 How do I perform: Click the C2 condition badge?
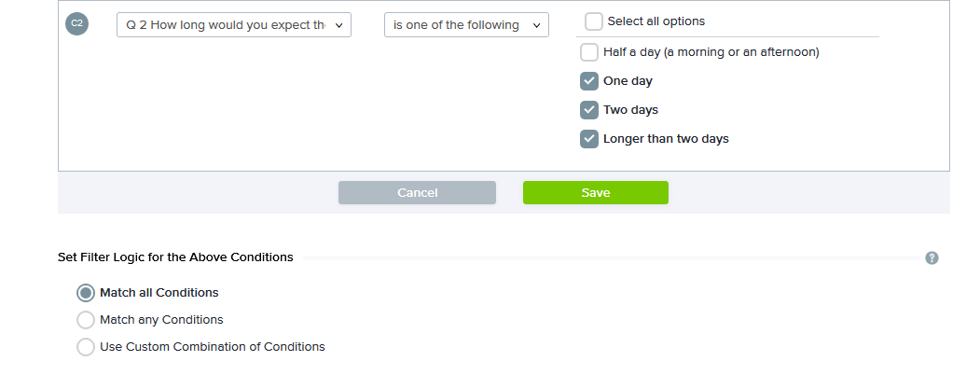coord(76,24)
